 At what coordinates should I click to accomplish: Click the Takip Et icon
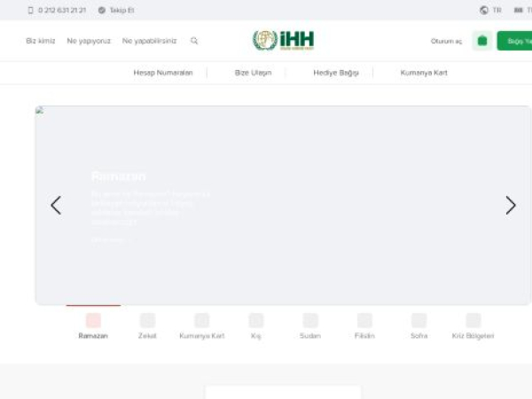(x=101, y=10)
